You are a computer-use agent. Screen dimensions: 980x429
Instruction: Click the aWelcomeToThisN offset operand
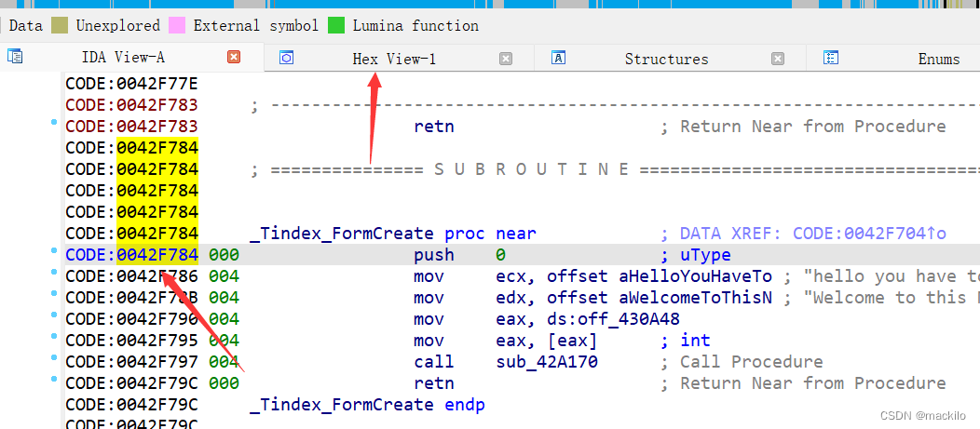[x=696, y=297]
